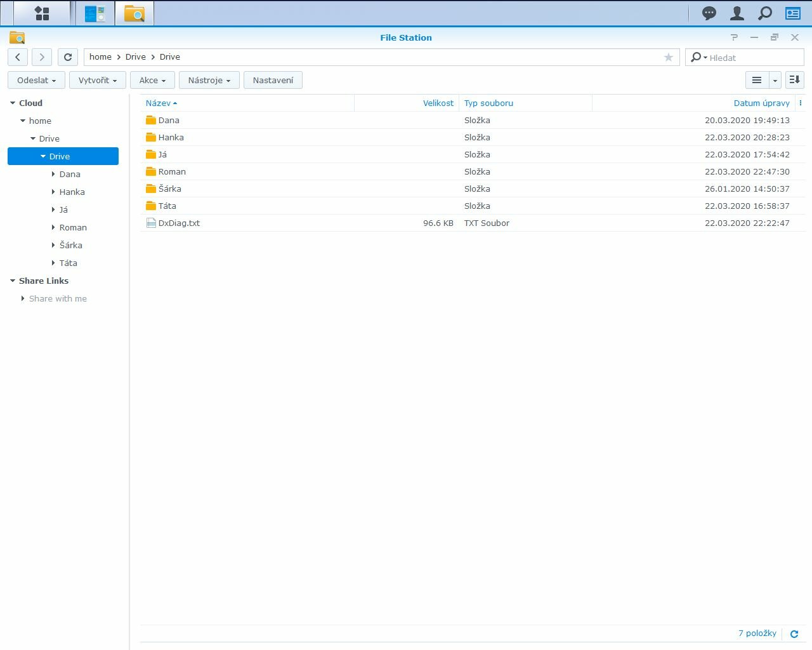Click the sort order icon button
The width and height of the screenshot is (812, 650).
pyautogui.click(x=794, y=80)
